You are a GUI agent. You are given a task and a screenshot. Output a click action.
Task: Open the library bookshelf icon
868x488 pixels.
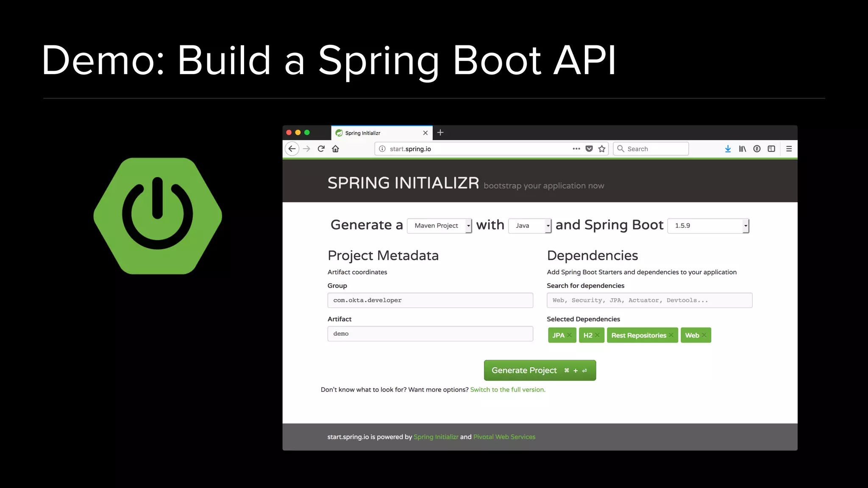pos(743,149)
